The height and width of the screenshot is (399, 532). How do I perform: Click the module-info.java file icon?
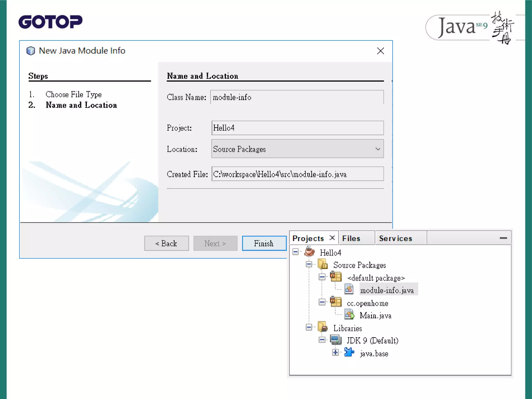coord(349,289)
